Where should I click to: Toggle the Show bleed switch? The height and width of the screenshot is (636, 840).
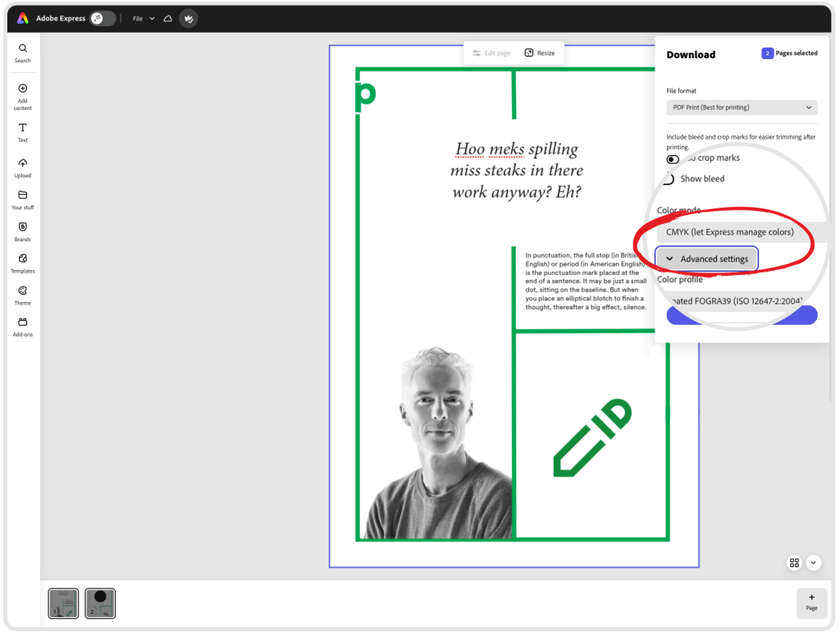(669, 179)
